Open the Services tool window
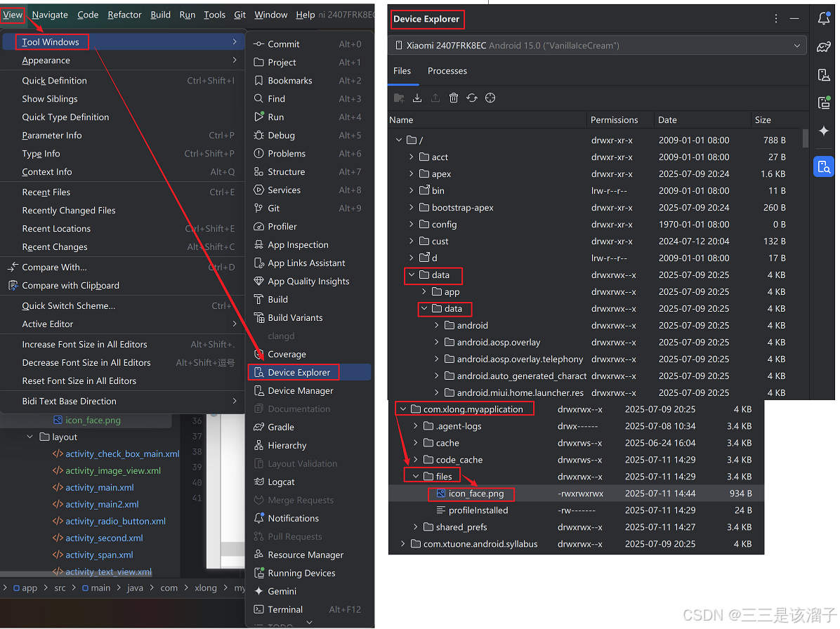 pos(309,190)
